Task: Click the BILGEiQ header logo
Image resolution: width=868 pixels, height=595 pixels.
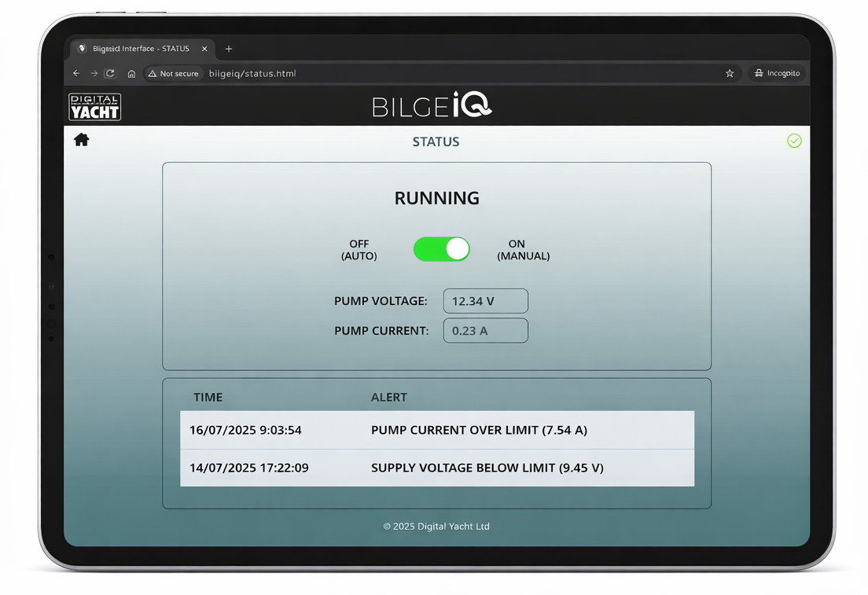Action: pyautogui.click(x=432, y=105)
